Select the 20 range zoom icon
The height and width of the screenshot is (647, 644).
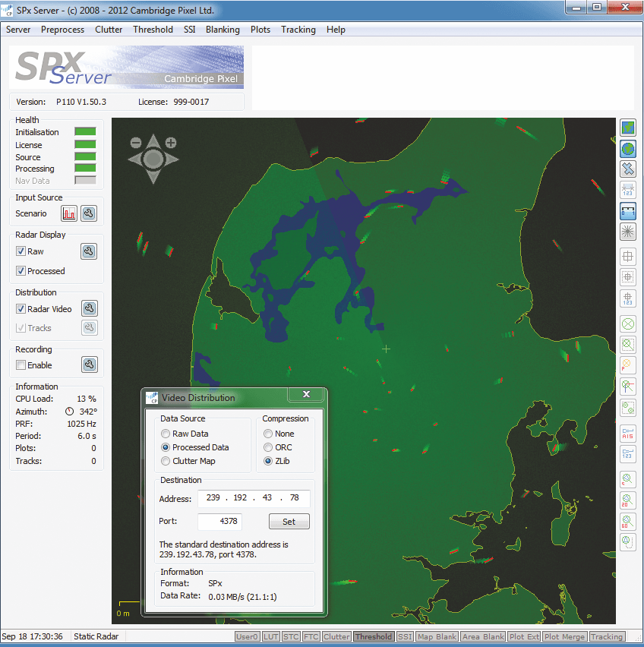(x=628, y=500)
